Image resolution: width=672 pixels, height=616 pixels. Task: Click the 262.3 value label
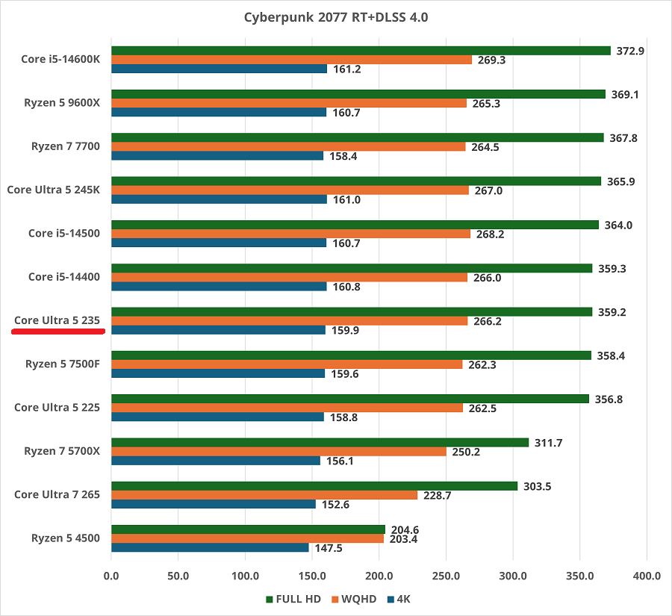tap(482, 365)
